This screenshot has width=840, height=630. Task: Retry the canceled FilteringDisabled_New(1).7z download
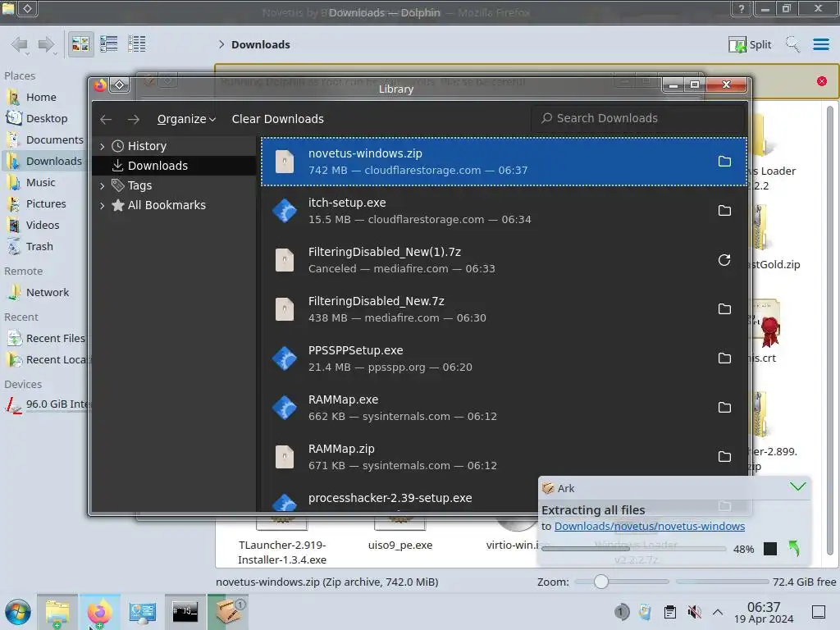(x=724, y=260)
